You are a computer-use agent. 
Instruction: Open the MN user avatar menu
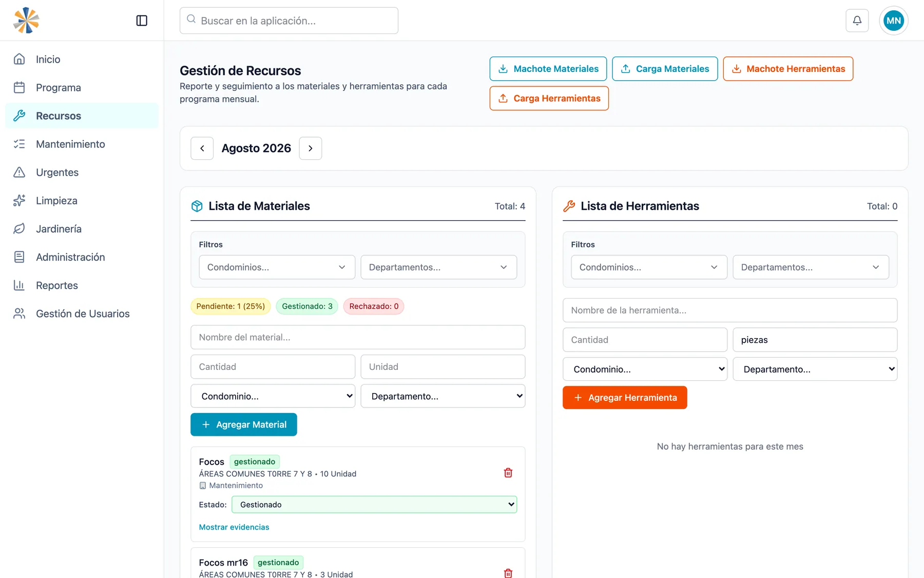pyautogui.click(x=894, y=21)
